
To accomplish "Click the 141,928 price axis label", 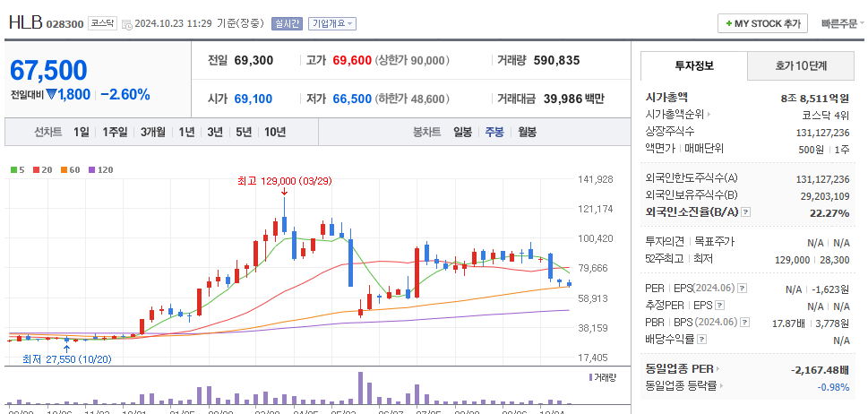I will tap(595, 179).
